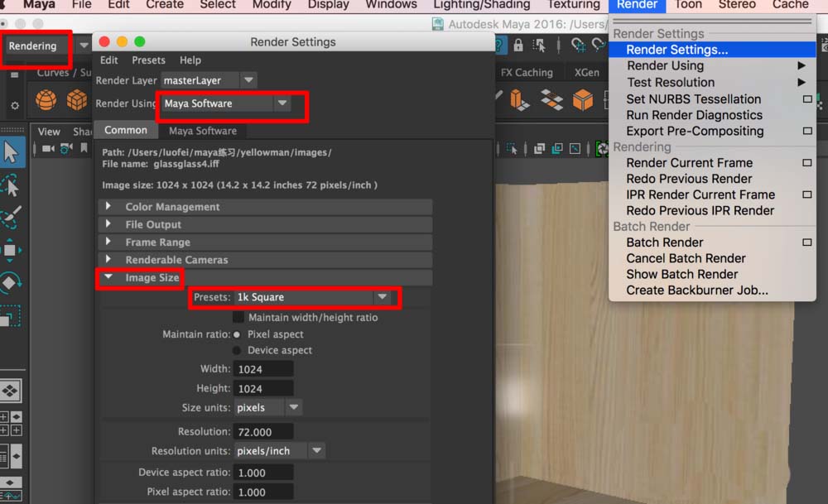Activate the Move tool
828x504 pixels.
pos(11,250)
